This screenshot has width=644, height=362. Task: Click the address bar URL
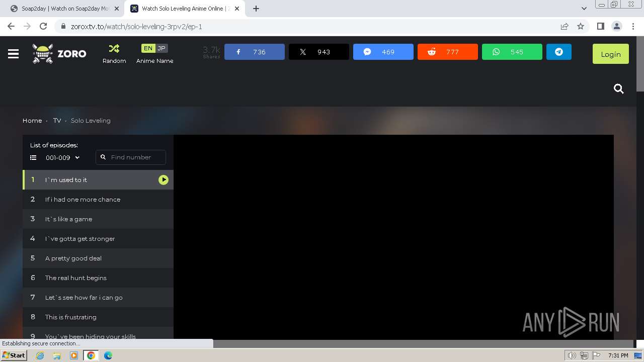[x=136, y=27]
